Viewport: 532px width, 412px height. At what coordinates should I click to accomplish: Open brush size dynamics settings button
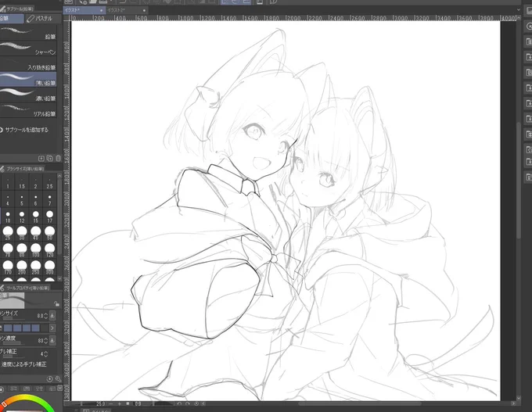coord(52,316)
